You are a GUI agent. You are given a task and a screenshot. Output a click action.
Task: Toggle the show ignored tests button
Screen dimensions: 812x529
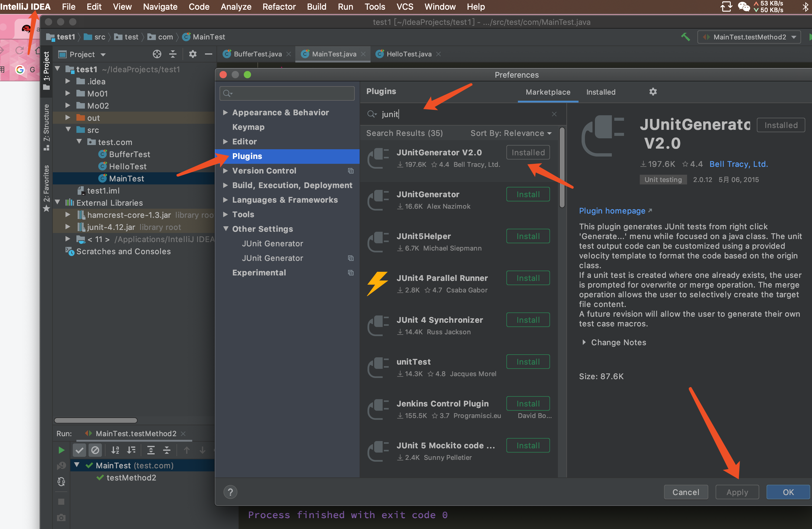click(95, 450)
